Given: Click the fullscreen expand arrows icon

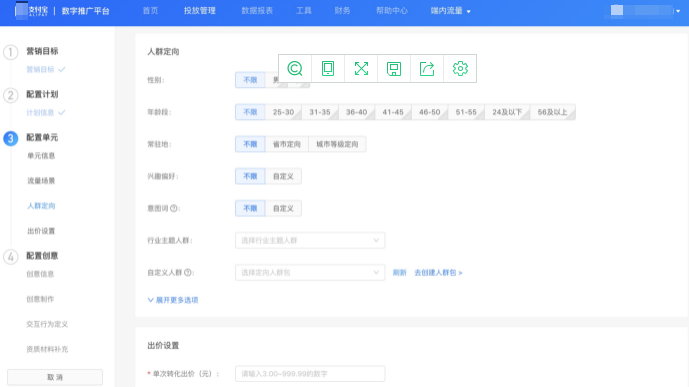Looking at the screenshot, I should pos(361,69).
